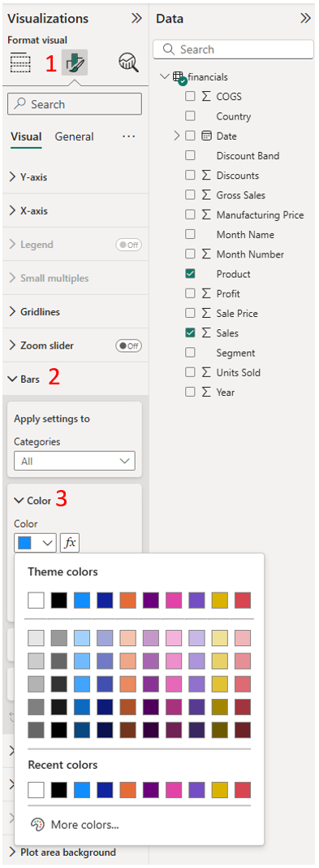Click the Visualizations pane Search field

point(75,104)
